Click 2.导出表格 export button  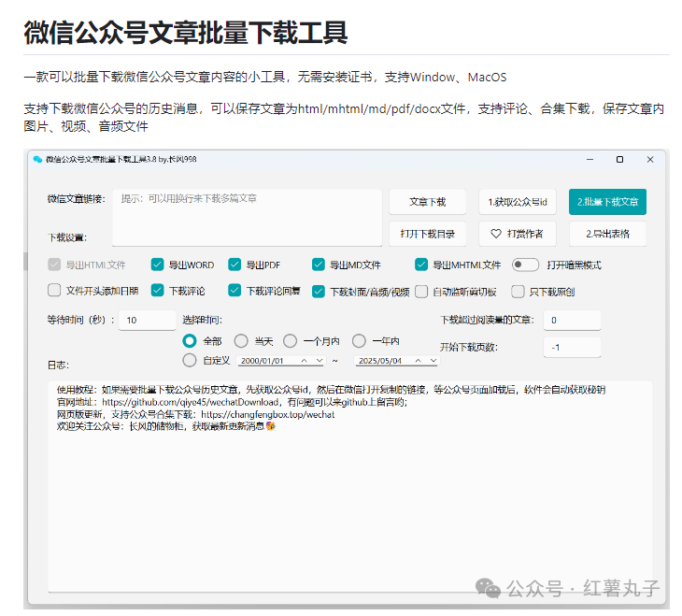coord(607,234)
